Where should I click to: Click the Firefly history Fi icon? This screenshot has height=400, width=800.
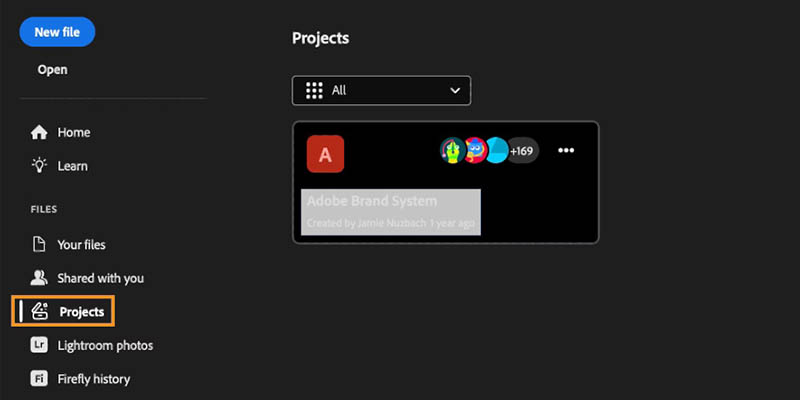coord(39,379)
